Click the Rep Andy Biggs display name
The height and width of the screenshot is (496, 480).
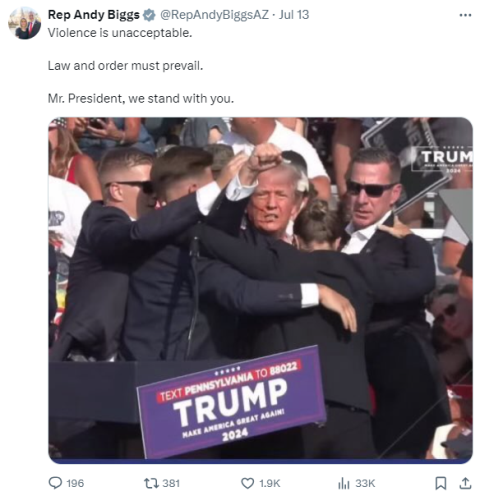[94, 15]
